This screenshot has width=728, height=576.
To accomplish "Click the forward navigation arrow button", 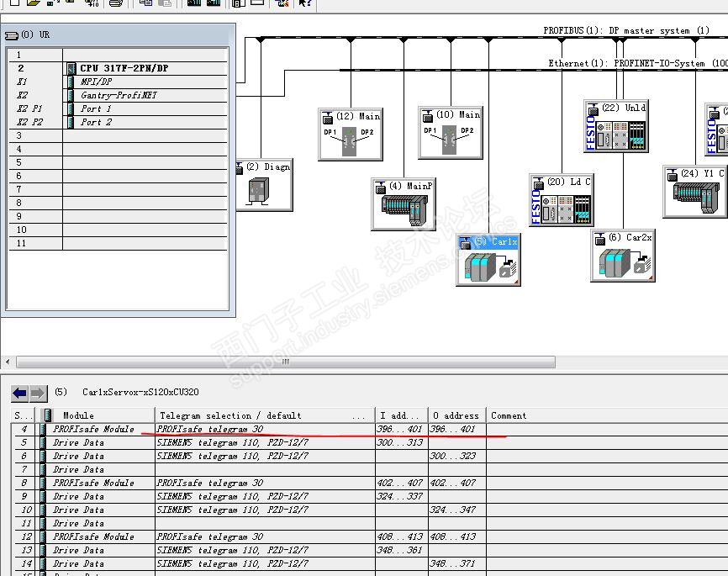I will point(38,393).
